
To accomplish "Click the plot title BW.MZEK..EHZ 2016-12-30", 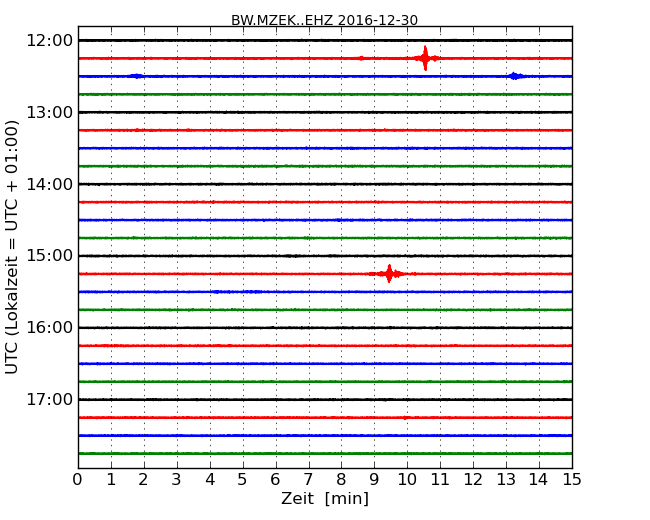I will (324, 20).
